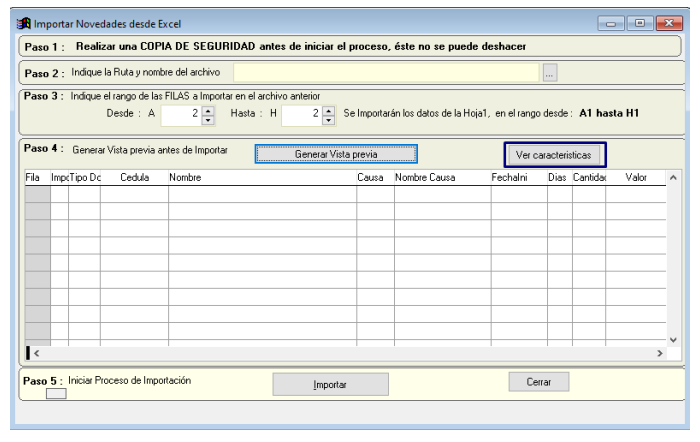Click the app icon in the title bar

[24, 23]
